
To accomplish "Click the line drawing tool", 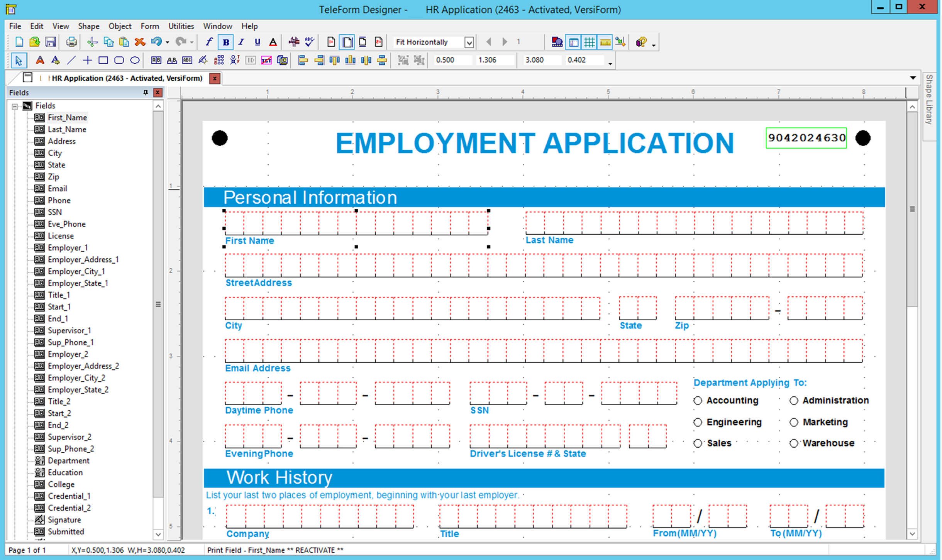I will (x=71, y=60).
